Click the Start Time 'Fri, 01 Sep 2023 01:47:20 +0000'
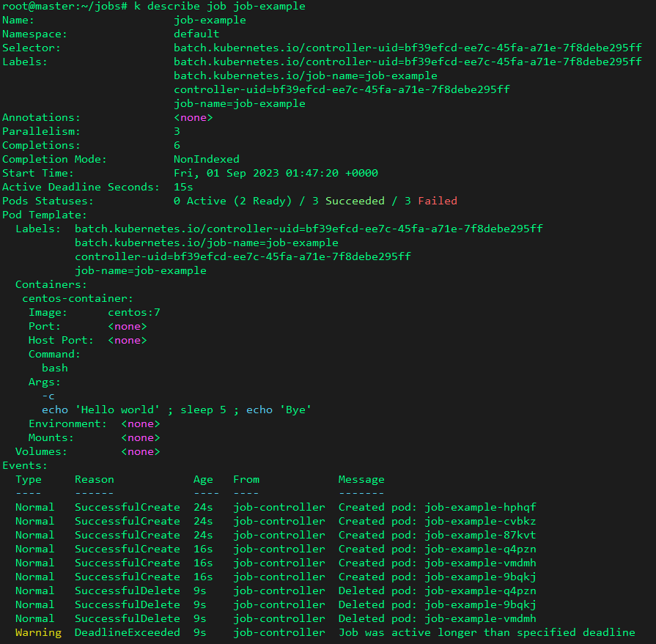Image resolution: width=656 pixels, height=644 pixels. [x=276, y=173]
